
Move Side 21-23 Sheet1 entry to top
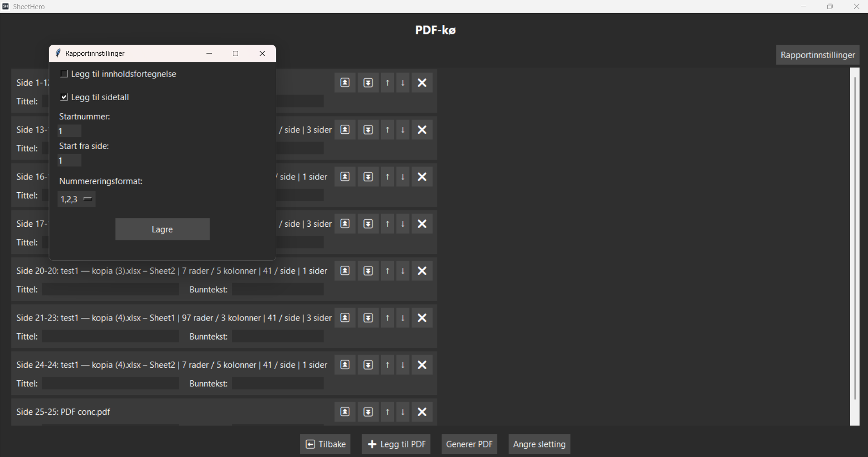345,318
